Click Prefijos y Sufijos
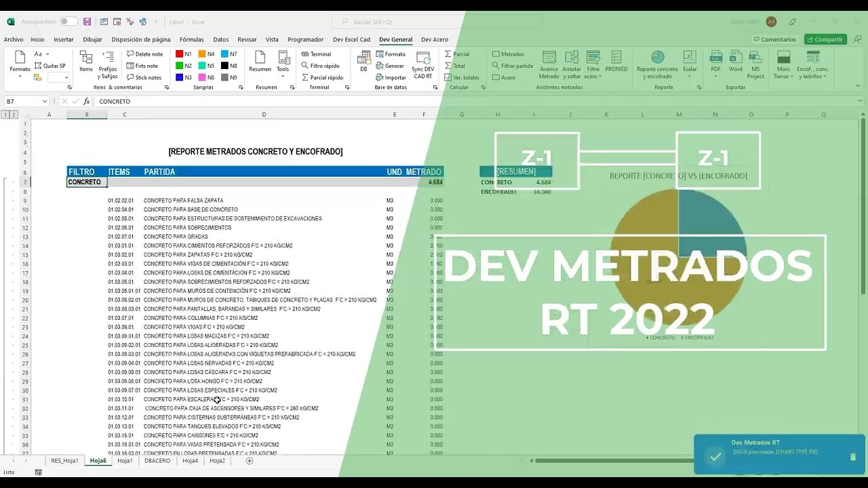This screenshot has height=488, width=868. click(108, 64)
